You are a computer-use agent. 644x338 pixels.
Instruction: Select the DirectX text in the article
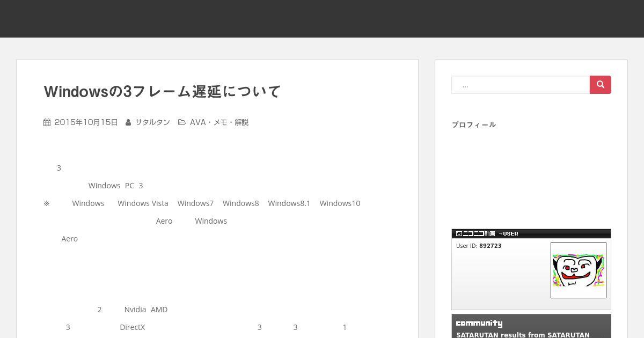pyautogui.click(x=132, y=327)
